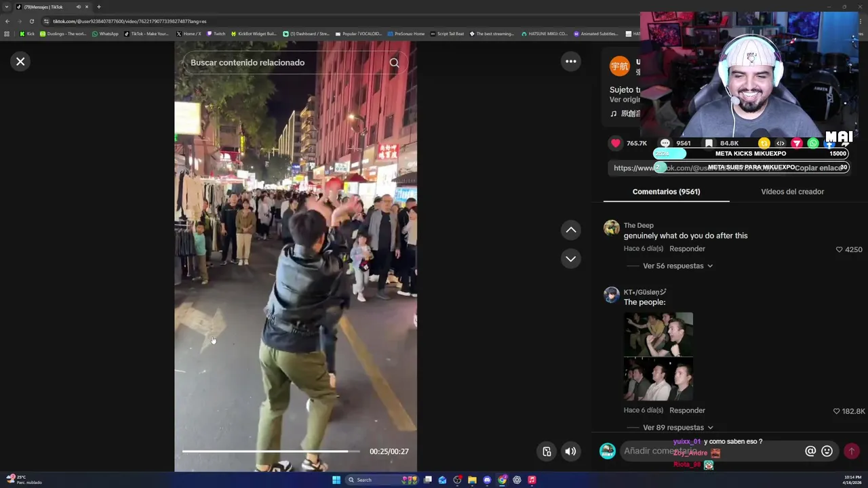Click the embed code icon
The width and height of the screenshot is (868, 488).
tap(781, 143)
